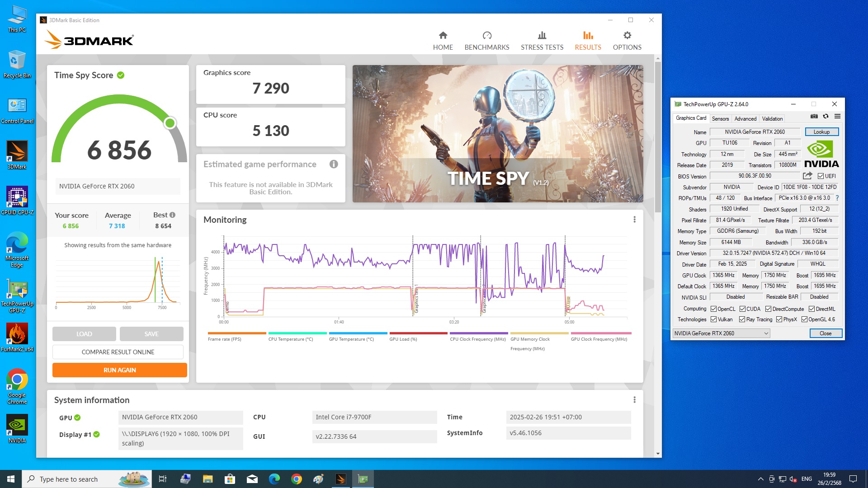Viewport: 868px width, 488px height.
Task: Open System information three-dot menu
Action: pyautogui.click(x=634, y=400)
